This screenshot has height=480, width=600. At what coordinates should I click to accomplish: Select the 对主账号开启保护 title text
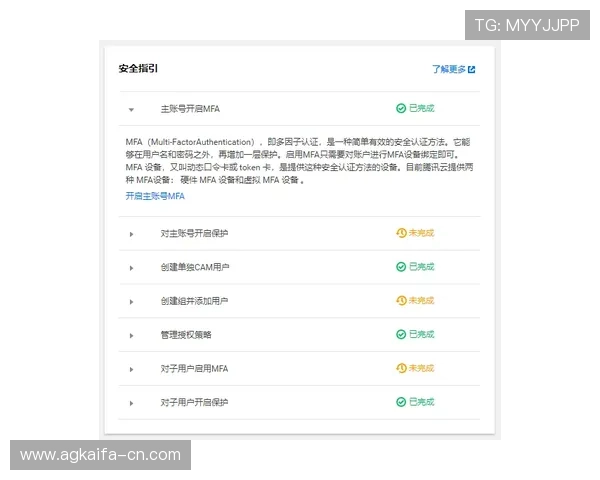tap(194, 233)
